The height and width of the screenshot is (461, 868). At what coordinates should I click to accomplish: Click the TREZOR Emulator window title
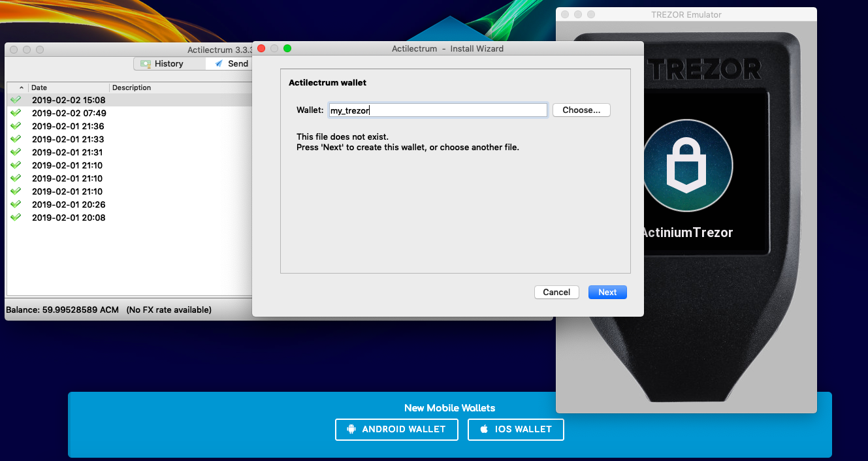point(686,14)
